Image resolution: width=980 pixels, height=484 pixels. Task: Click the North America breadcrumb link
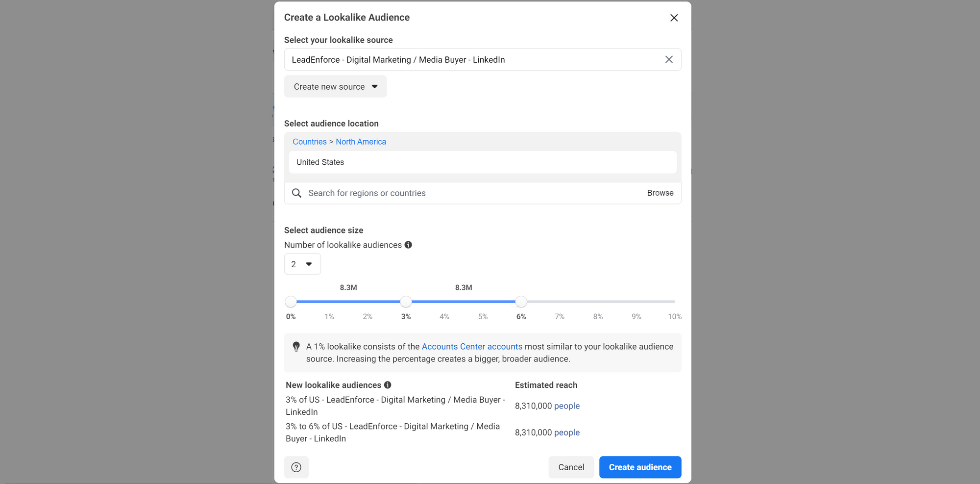point(361,142)
